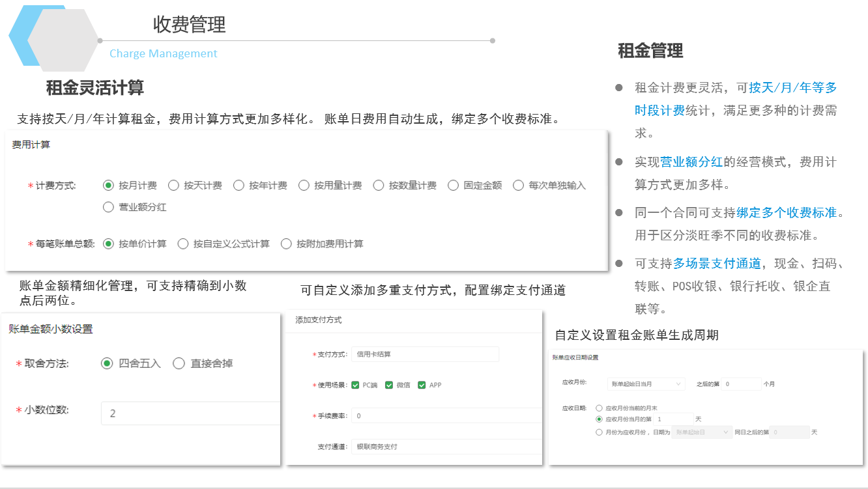Screen dimensions: 868x489
Task: Click the 费用计算 panel title
Action: tap(31, 145)
